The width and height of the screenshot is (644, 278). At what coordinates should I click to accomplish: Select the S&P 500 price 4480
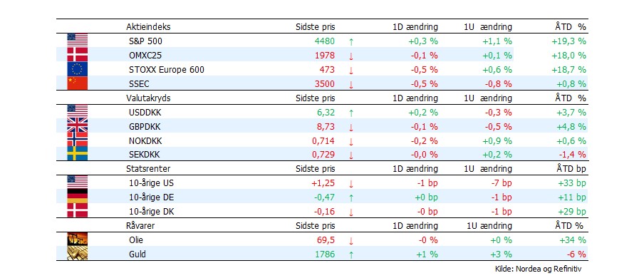326,41
